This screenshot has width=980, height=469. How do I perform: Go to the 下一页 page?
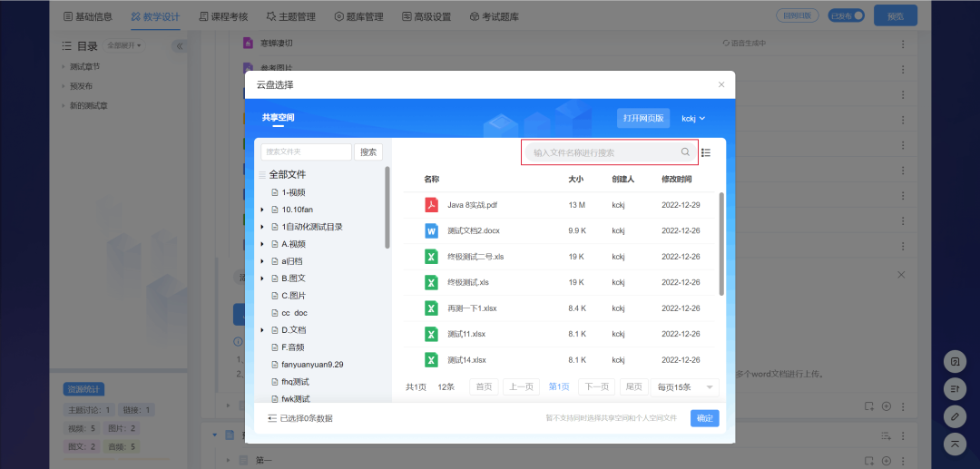pyautogui.click(x=596, y=387)
